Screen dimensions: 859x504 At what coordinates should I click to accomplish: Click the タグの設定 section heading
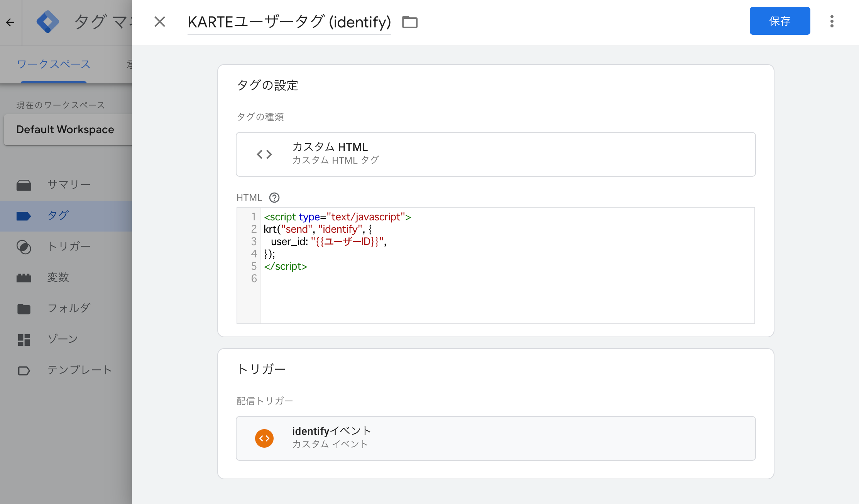click(267, 85)
